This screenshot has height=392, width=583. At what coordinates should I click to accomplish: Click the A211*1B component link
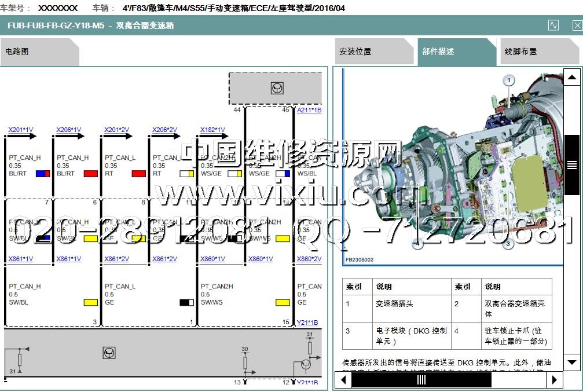pos(309,110)
